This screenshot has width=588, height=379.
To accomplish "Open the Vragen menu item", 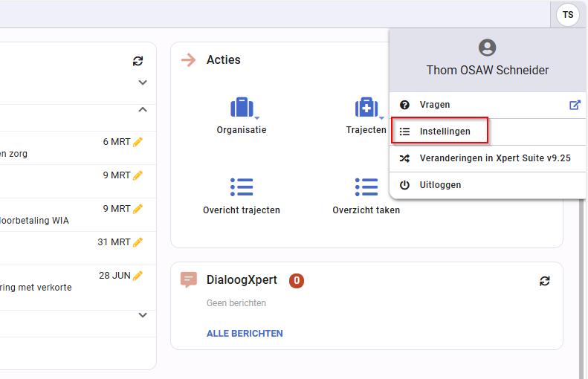I will [435, 106].
